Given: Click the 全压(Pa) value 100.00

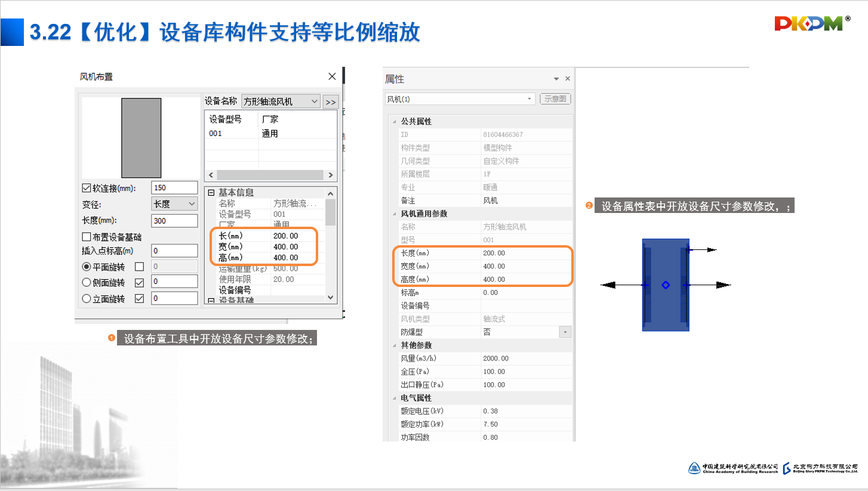Looking at the screenshot, I should click(527, 372).
